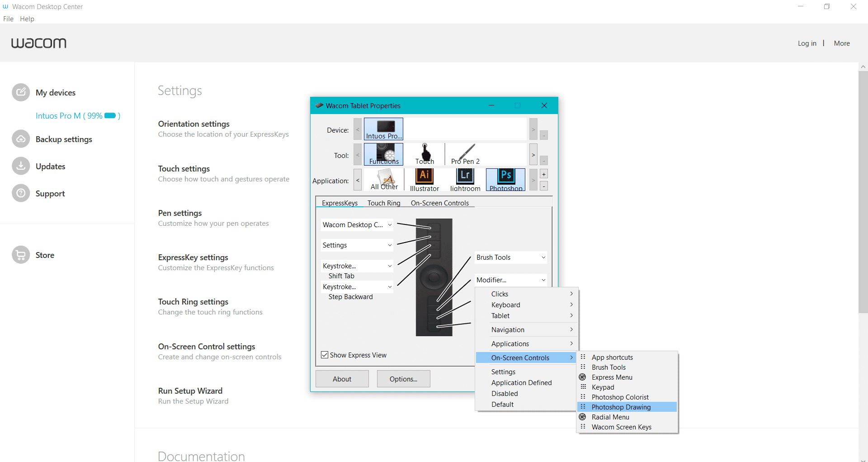Click the tablet ExpressKeys image
The image size is (868, 462).
coord(434,277)
